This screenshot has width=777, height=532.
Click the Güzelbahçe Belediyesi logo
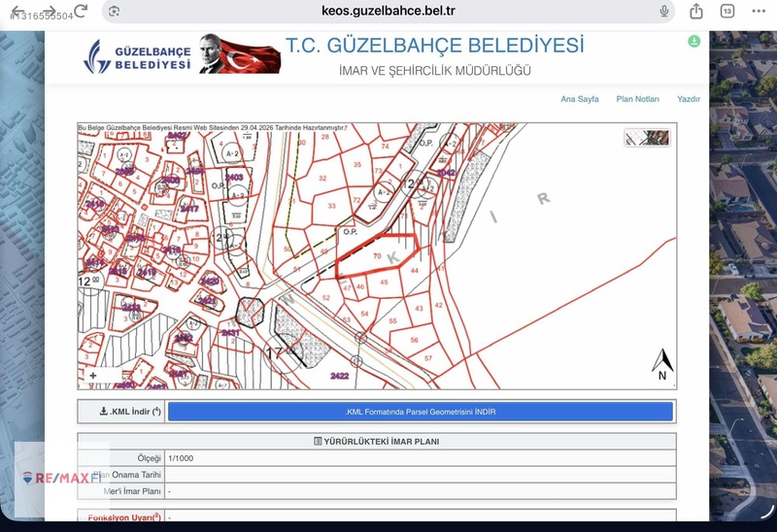click(137, 57)
